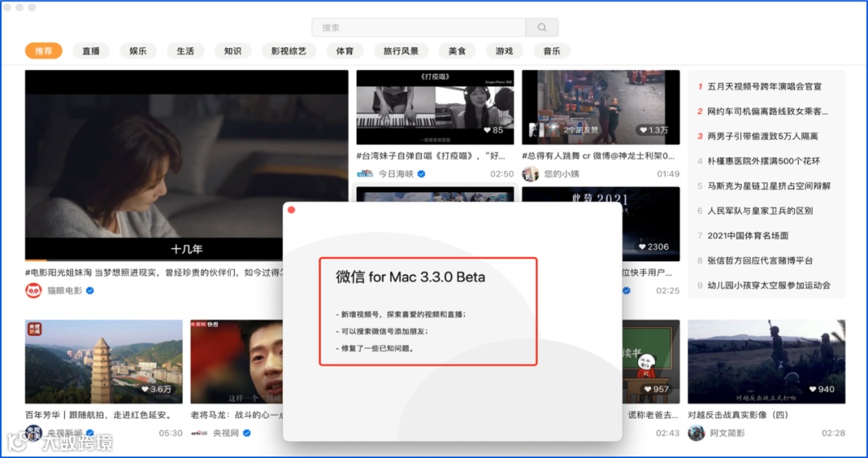The image size is (868, 458).
Task: Click the 阿文简影 channel name
Action: 727,433
